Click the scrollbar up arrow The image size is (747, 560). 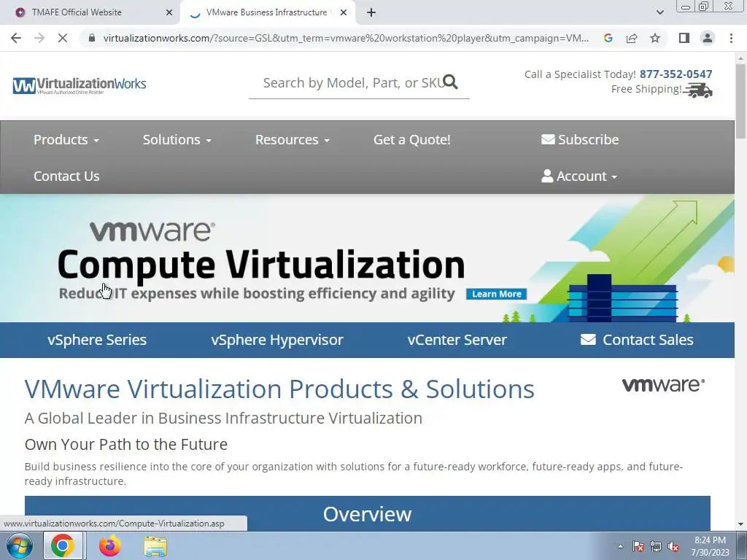coord(740,58)
